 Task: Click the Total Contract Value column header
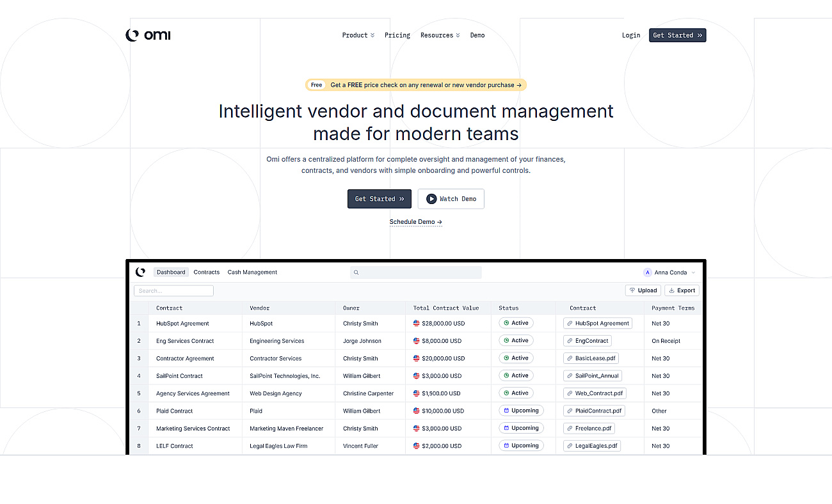tap(446, 308)
